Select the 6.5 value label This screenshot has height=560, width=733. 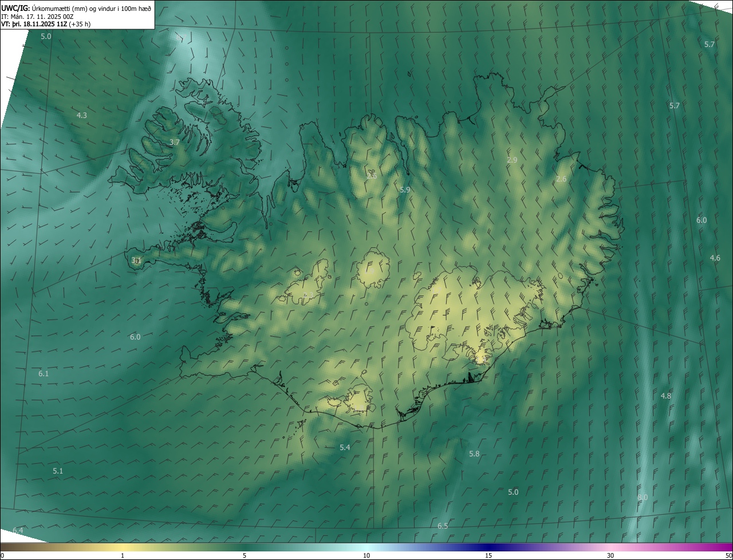point(443,526)
